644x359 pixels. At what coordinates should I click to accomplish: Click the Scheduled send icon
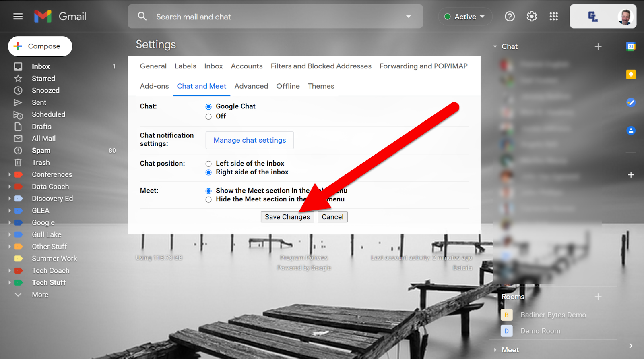point(18,115)
